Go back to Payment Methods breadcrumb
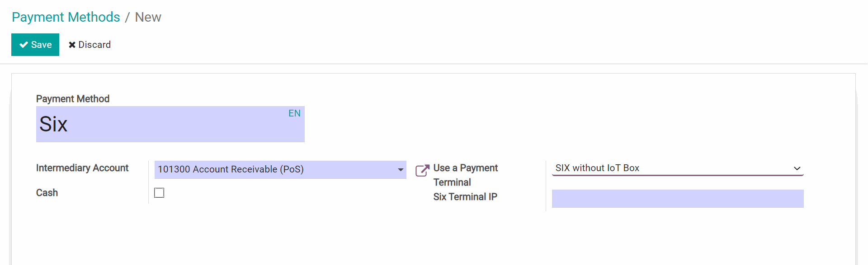 66,17
